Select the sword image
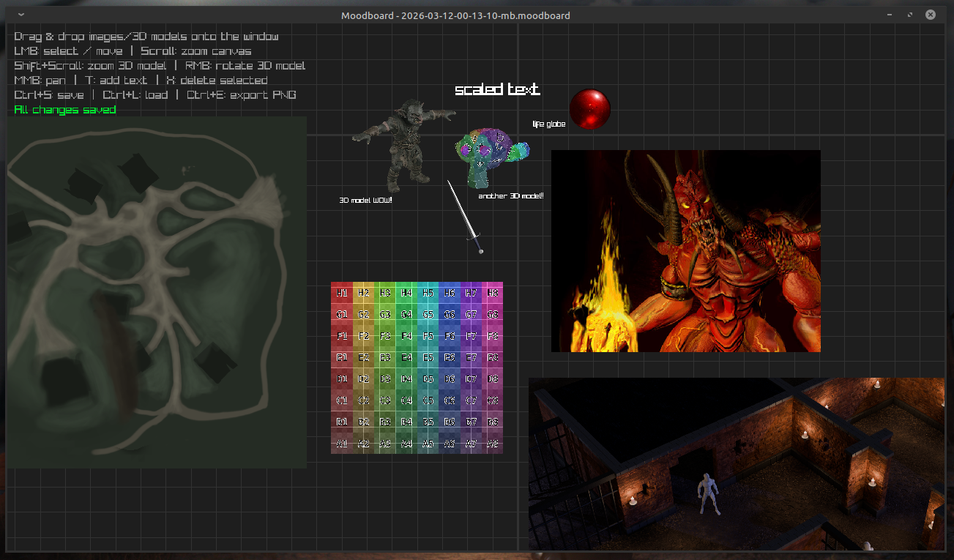The image size is (954, 560). click(x=465, y=217)
